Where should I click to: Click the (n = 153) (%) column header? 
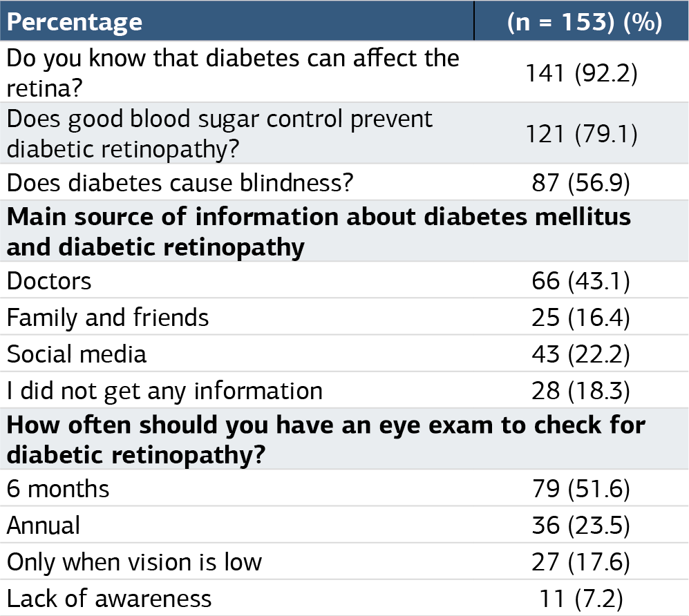click(581, 21)
